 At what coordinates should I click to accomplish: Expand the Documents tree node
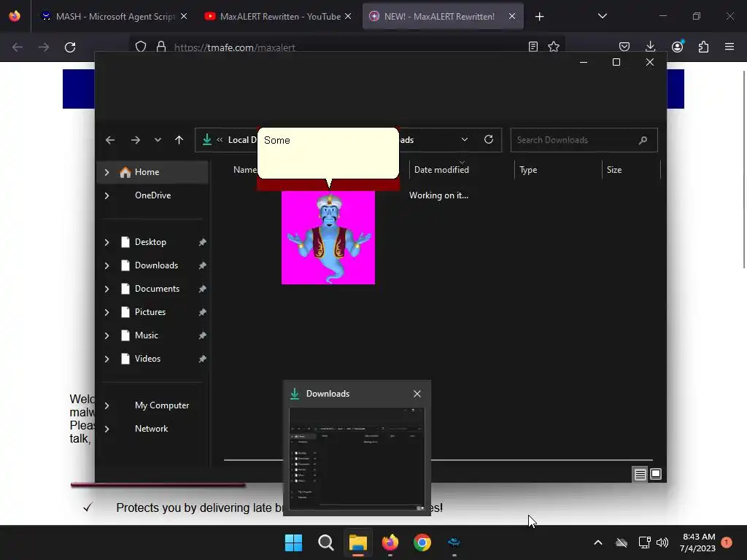(107, 289)
